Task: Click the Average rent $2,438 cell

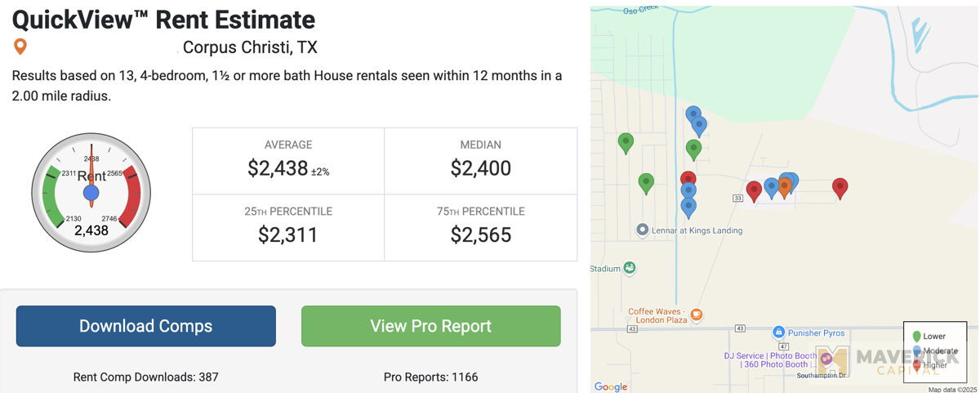Action: [x=288, y=161]
